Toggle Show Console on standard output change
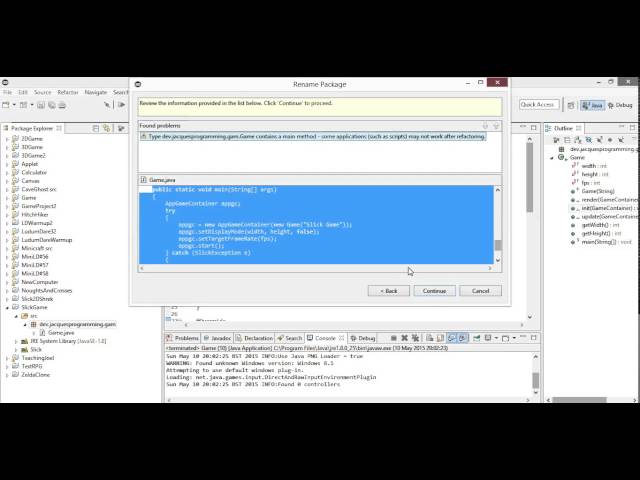 click(451, 338)
